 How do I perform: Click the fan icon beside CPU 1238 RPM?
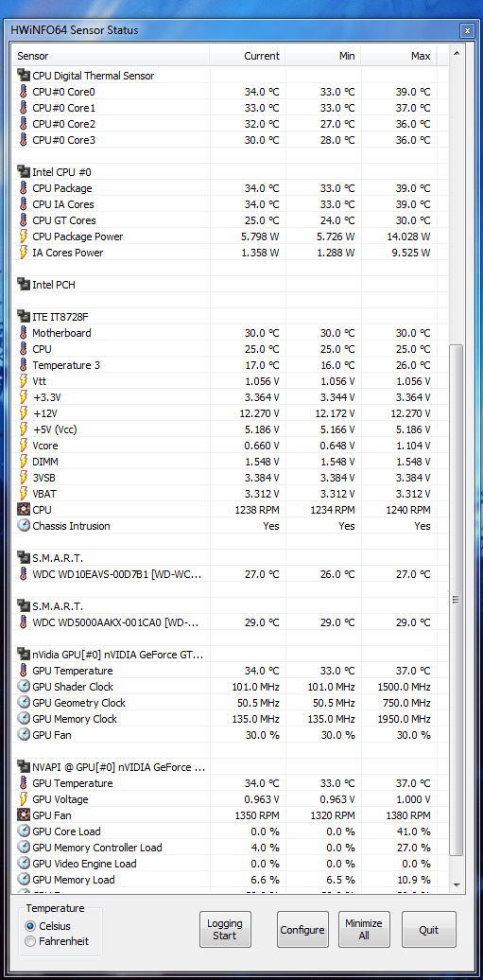pos(24,510)
